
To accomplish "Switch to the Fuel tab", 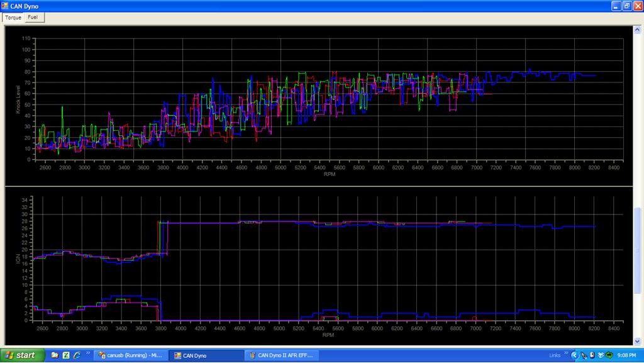I will pyautogui.click(x=34, y=17).
